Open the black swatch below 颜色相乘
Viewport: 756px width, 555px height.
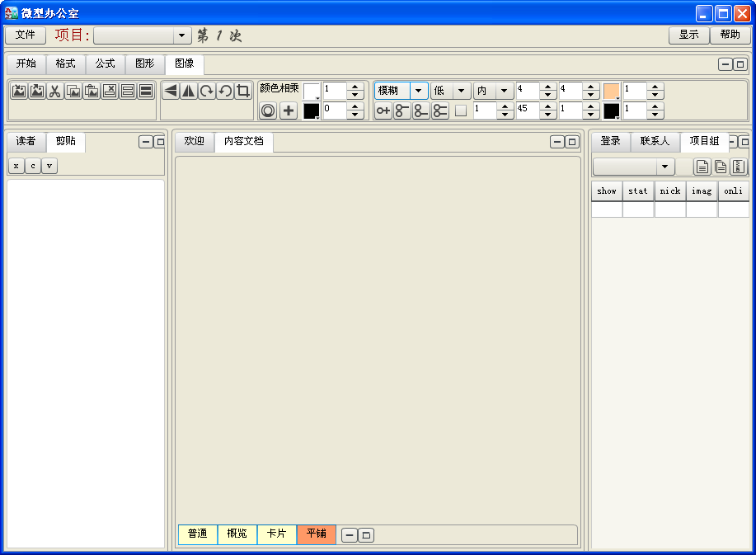coord(312,111)
